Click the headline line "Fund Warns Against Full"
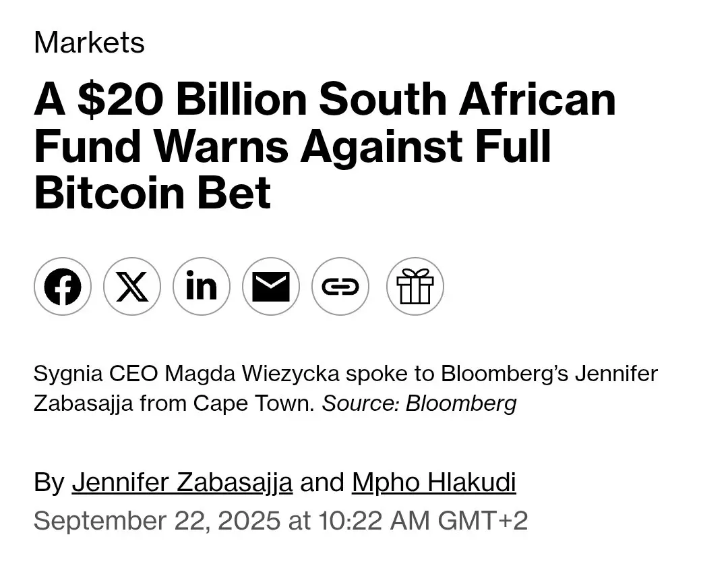This screenshot has height=564, width=728. (293, 146)
